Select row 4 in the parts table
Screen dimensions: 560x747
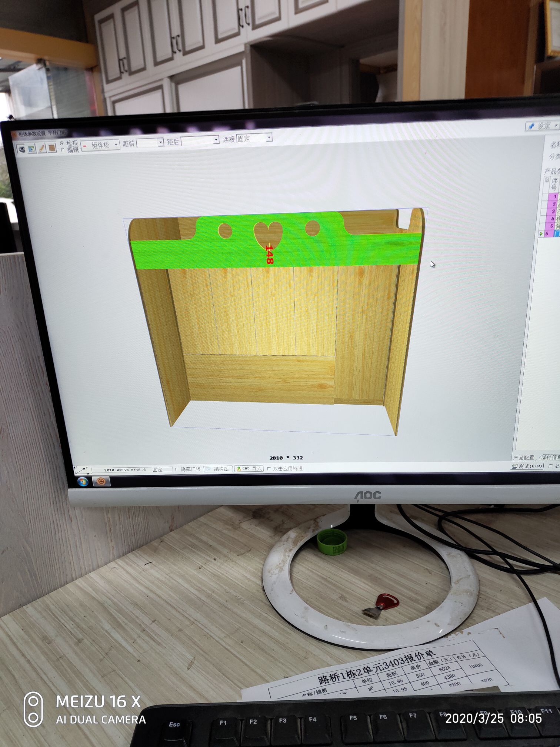point(552,219)
